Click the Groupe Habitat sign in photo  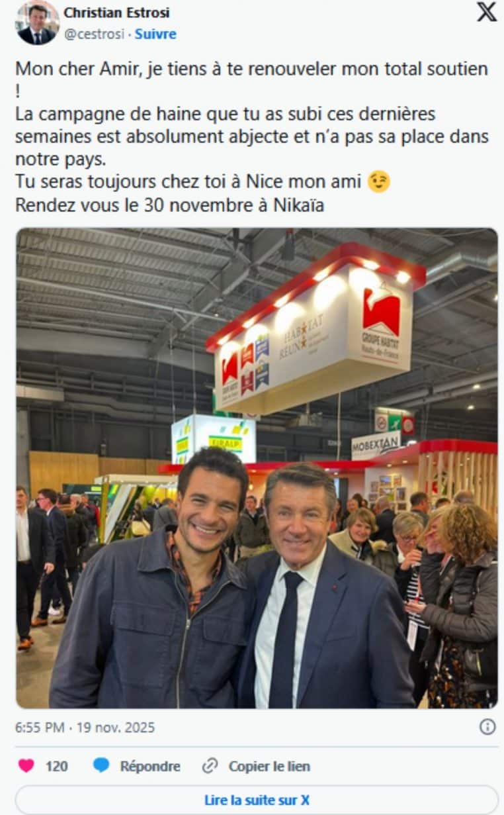point(380,322)
